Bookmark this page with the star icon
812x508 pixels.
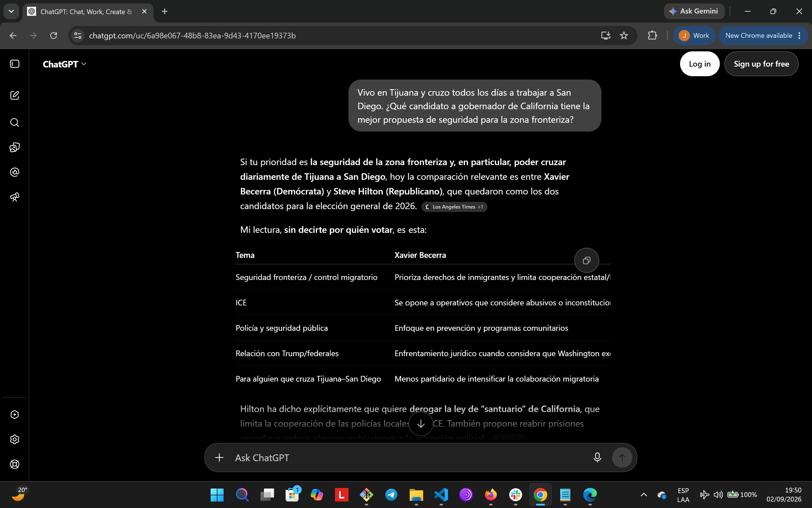coord(624,36)
